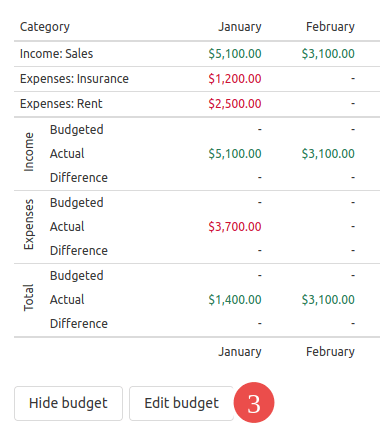Screen dimensions: 380x440
Task: Click February Income: Sales amount $3,100.00
Action: [x=328, y=54]
